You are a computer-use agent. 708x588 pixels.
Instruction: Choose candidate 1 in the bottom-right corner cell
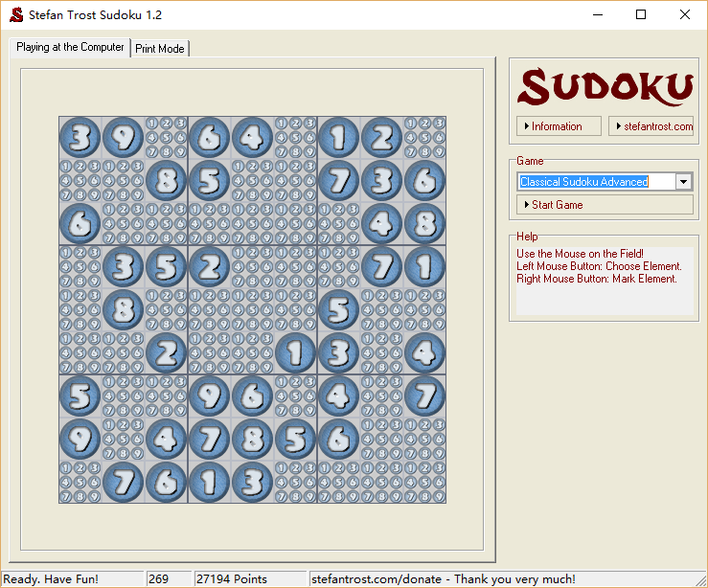coord(412,470)
